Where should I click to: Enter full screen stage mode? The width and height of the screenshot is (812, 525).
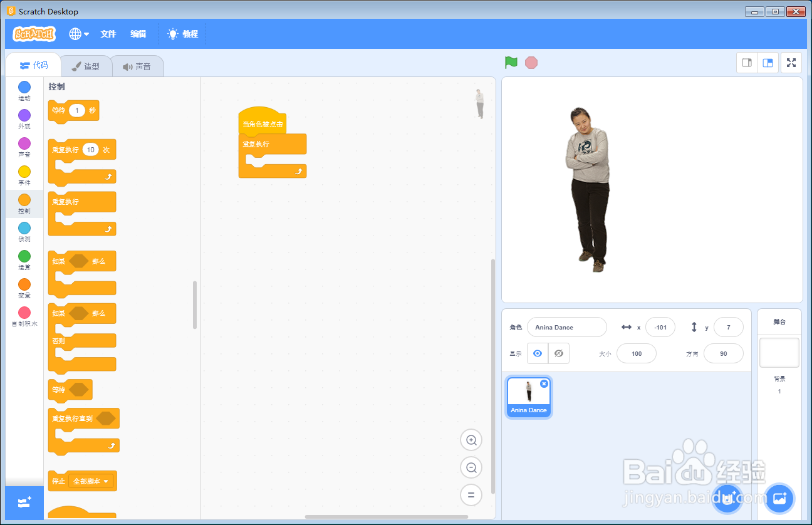[791, 63]
